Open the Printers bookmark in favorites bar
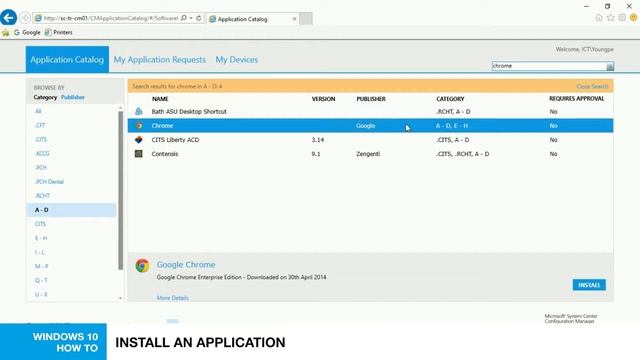The width and height of the screenshot is (640, 360). tap(58, 32)
